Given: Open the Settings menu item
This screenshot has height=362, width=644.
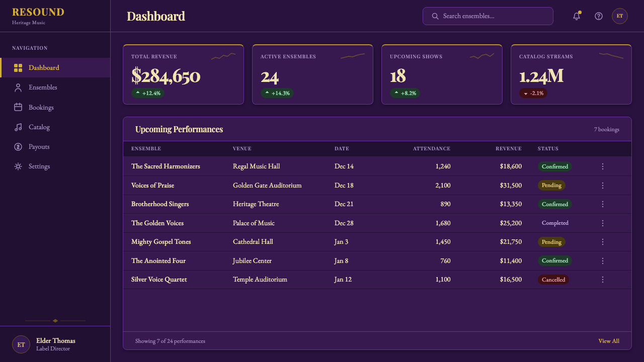Looking at the screenshot, I should point(55,166).
